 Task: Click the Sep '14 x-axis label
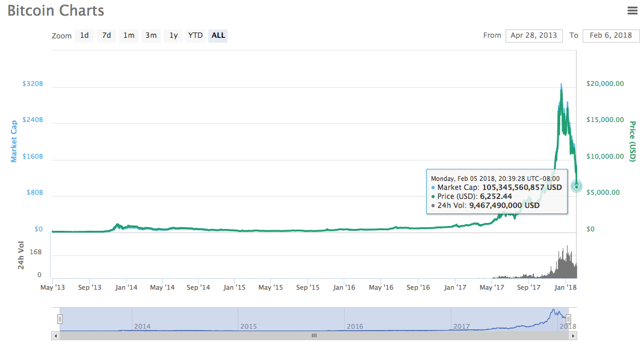coord(199,287)
